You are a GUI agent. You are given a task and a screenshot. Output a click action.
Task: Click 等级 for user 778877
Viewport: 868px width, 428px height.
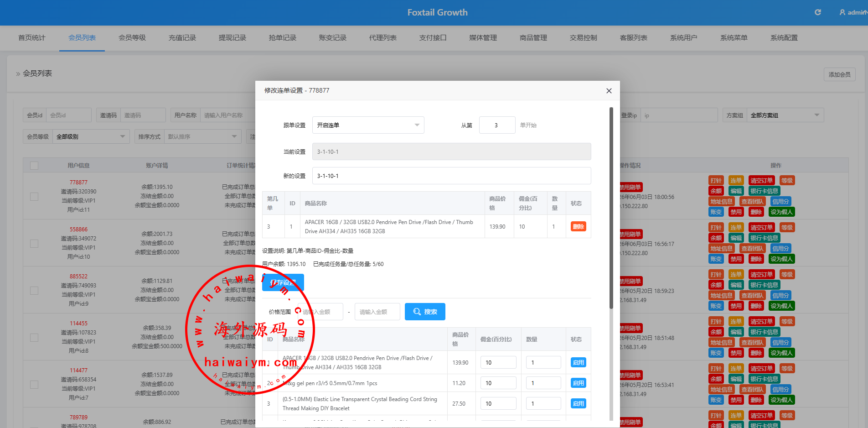(x=787, y=181)
